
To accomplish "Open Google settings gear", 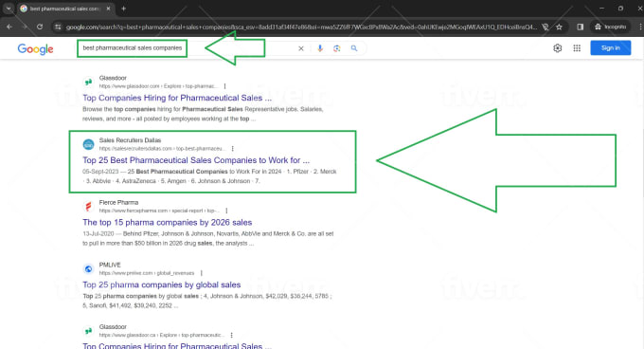I will coord(557,48).
